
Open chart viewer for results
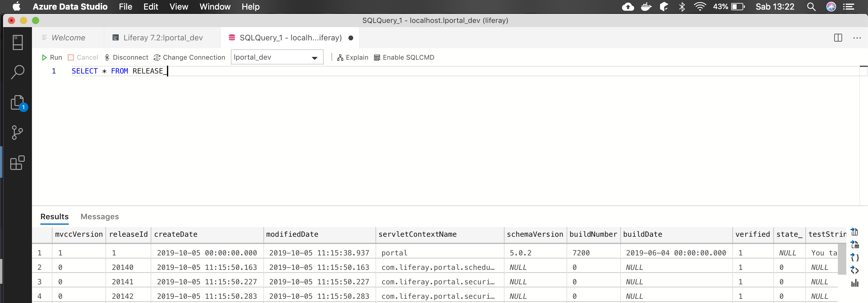(x=854, y=283)
